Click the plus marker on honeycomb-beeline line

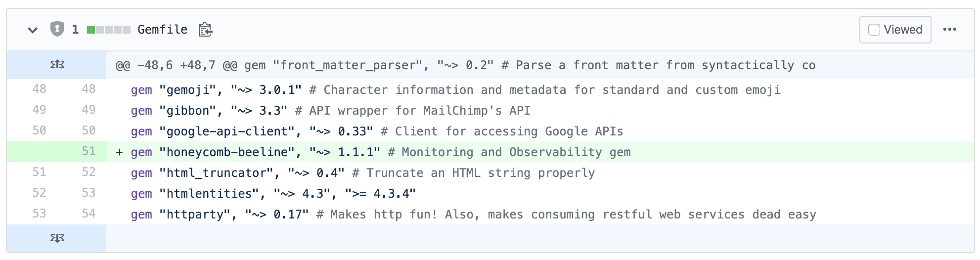(119, 152)
